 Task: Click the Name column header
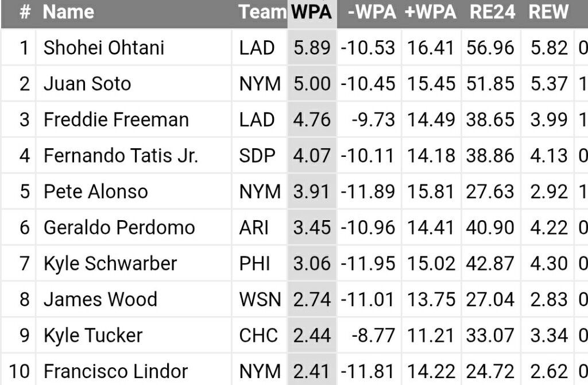click(x=70, y=12)
